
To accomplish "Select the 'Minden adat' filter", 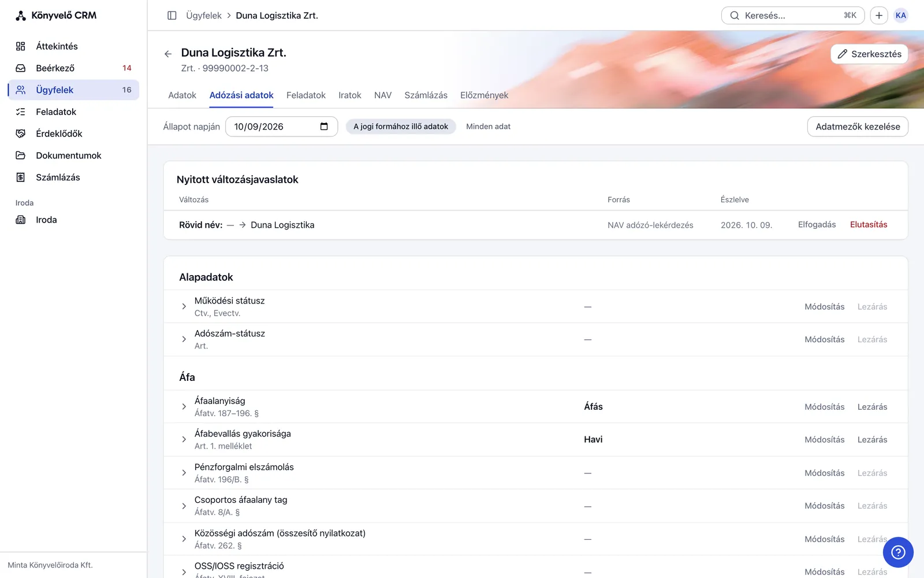I will click(489, 127).
